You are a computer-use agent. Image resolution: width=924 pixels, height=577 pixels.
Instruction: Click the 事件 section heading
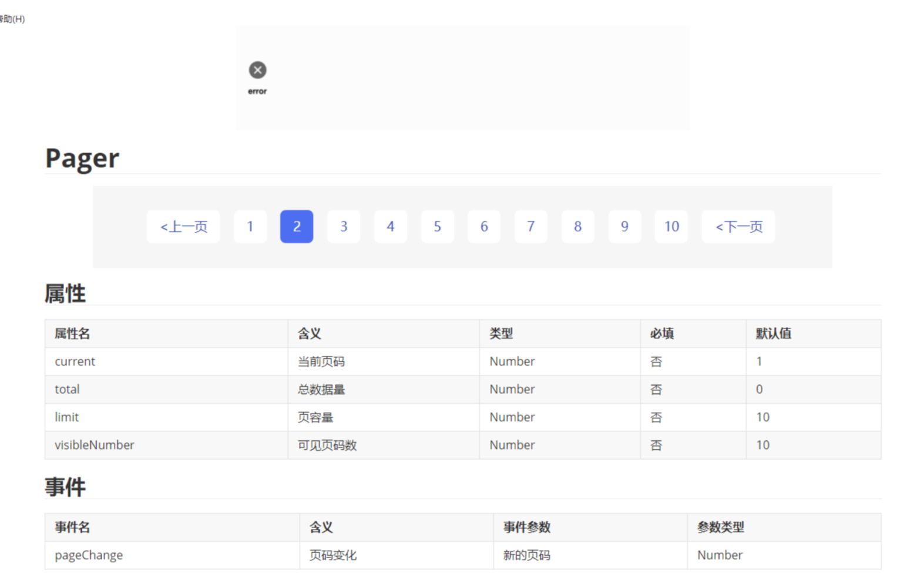65,487
